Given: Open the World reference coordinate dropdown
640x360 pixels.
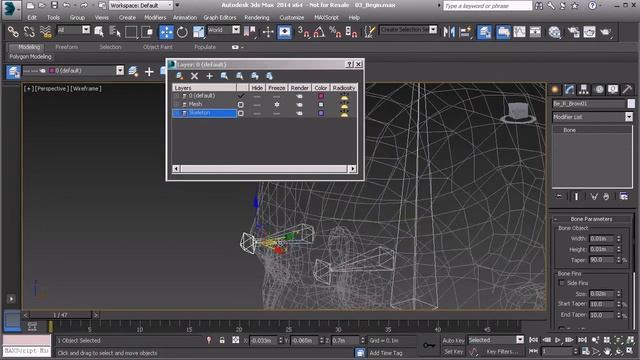Looking at the screenshot, I should (224, 30).
